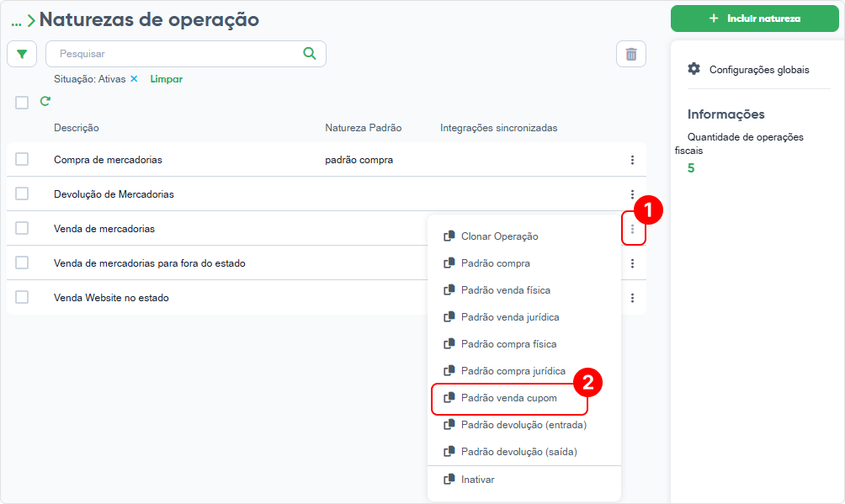Click the Venda de mercadorias description
Screen dimensions: 845x504
click(x=104, y=229)
